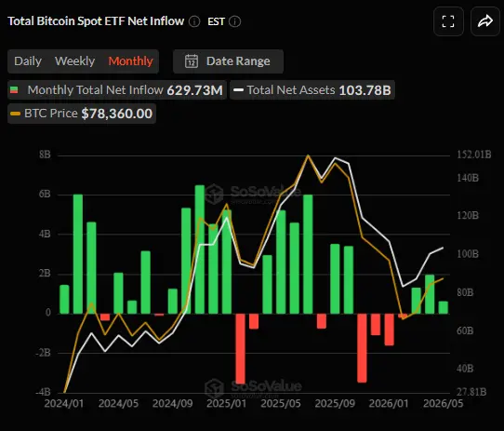Click the white Total Net Assets line marker
This screenshot has height=431, width=504.
coord(238,89)
